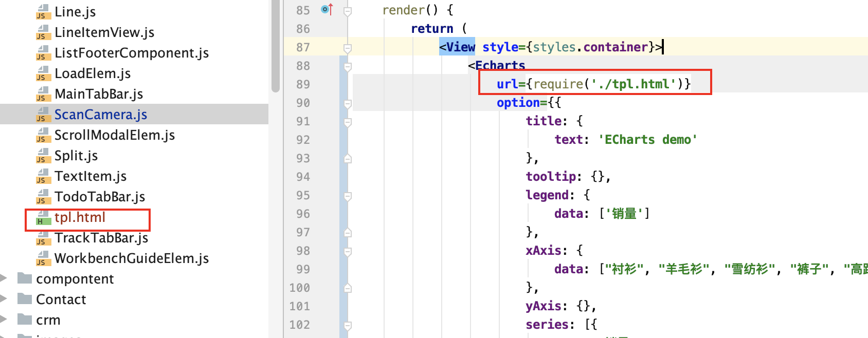
Task: Select TrackTabBar.js file
Action: coord(101,238)
